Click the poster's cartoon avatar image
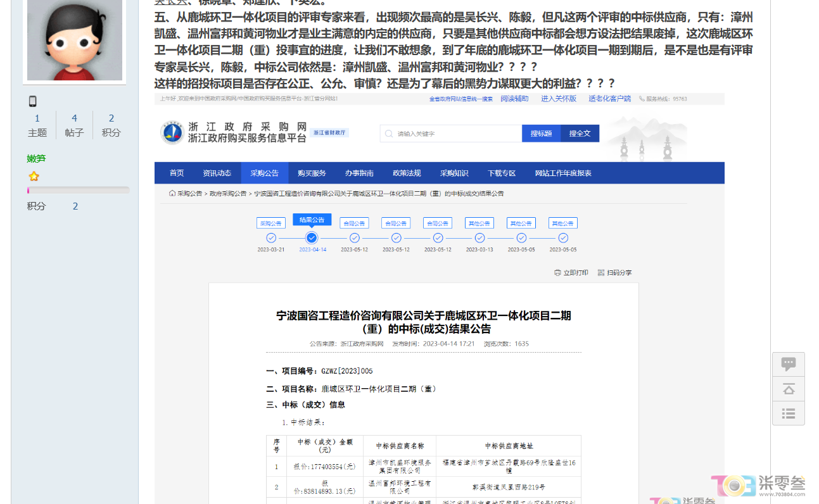 pyautogui.click(x=75, y=40)
